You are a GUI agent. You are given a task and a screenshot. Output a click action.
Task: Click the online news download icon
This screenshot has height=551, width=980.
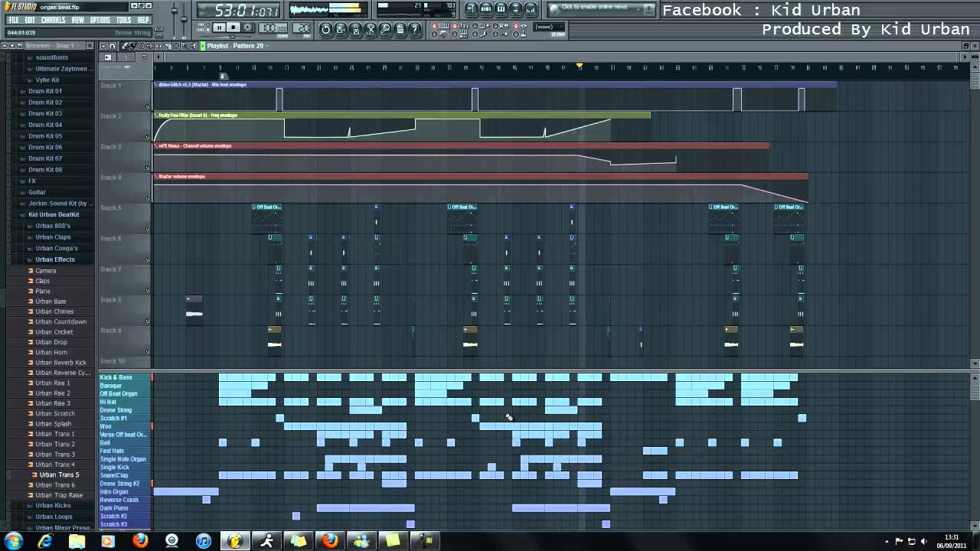tap(648, 8)
